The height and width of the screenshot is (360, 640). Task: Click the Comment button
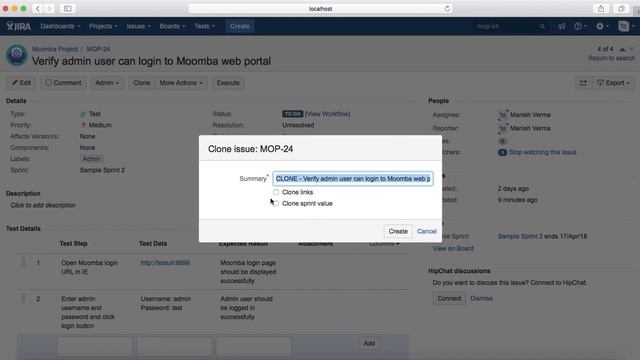pos(63,83)
